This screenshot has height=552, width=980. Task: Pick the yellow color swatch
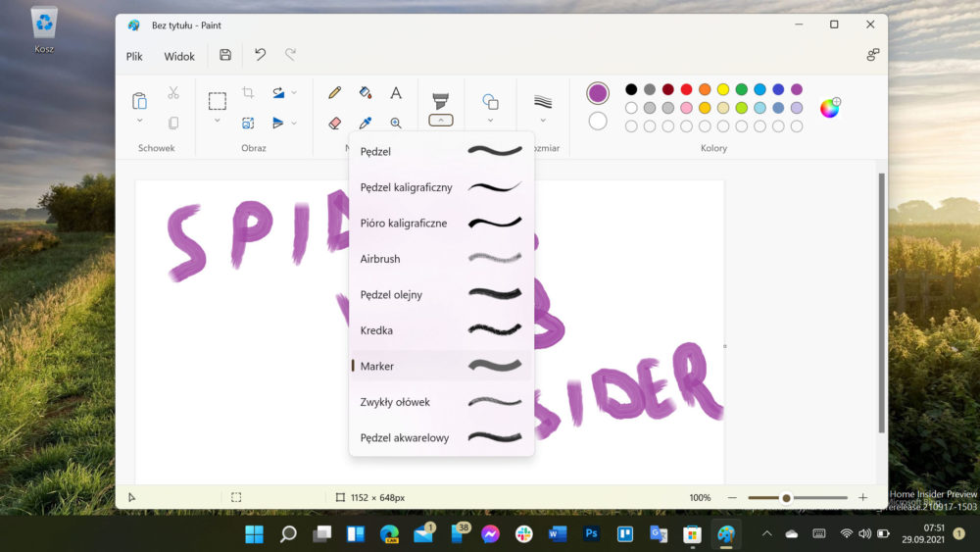723,89
